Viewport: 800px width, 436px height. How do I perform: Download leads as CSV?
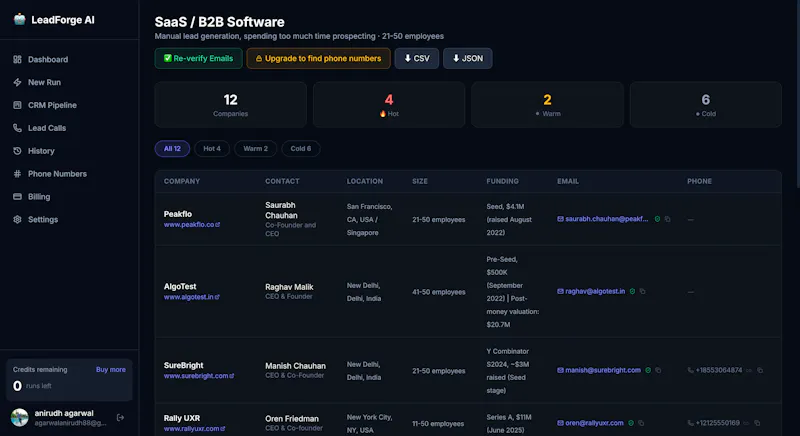416,58
